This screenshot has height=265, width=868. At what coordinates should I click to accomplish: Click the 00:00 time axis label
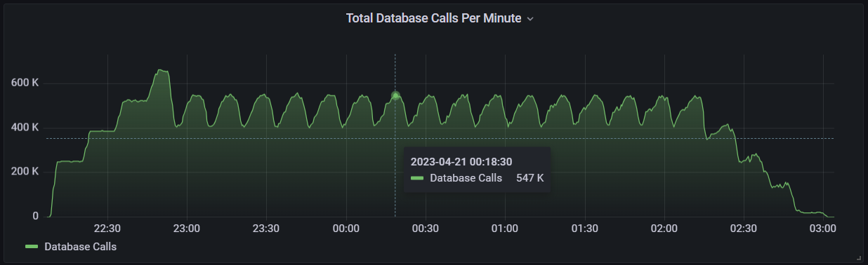346,229
